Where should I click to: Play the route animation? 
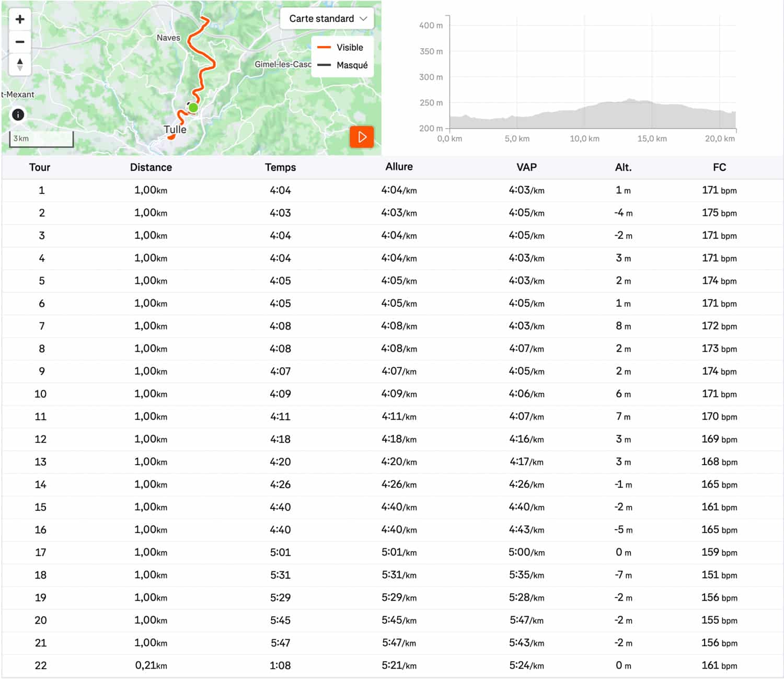(x=362, y=137)
